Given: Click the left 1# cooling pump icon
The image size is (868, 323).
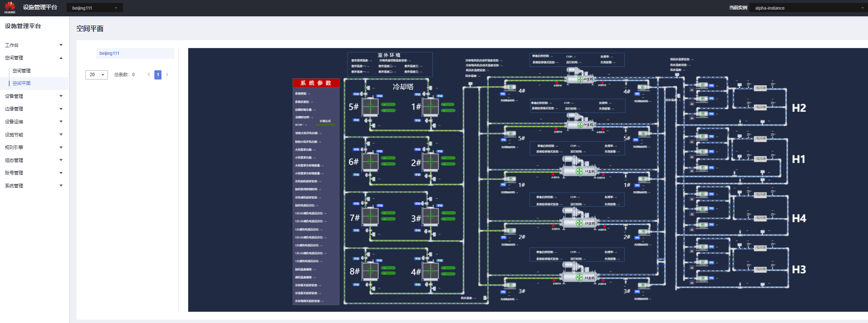Looking at the screenshot, I should coord(510,179).
